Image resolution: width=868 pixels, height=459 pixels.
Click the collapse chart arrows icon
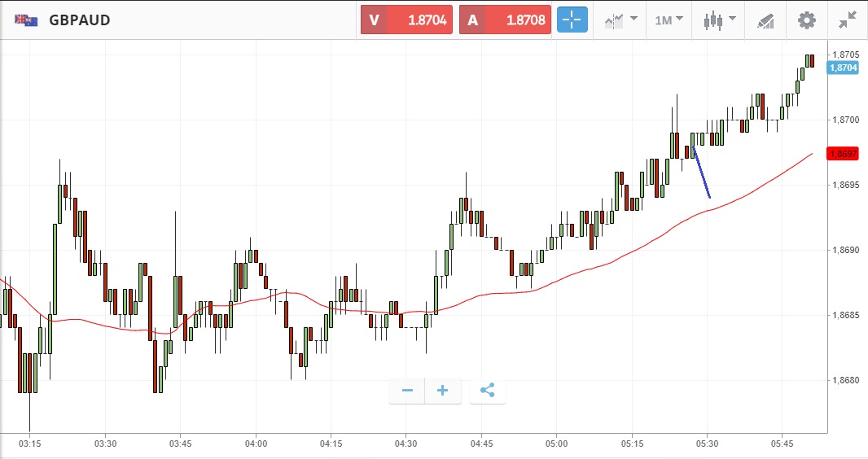pos(847,20)
